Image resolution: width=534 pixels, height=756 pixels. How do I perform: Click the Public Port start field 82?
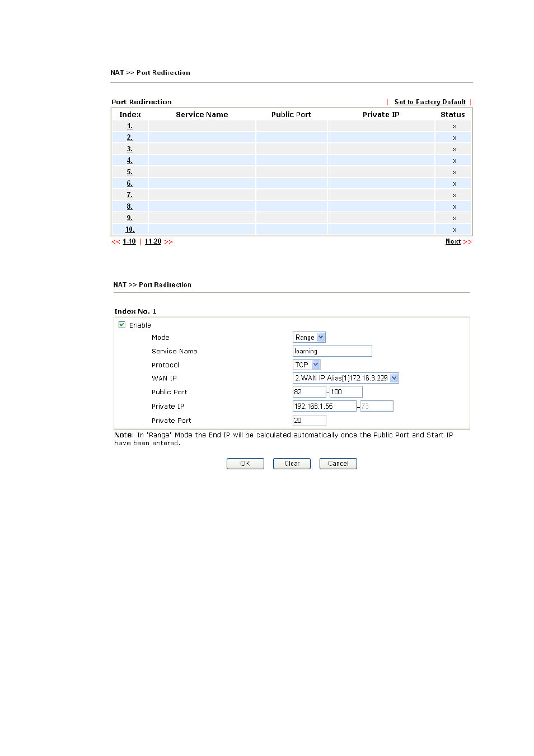[x=309, y=392]
